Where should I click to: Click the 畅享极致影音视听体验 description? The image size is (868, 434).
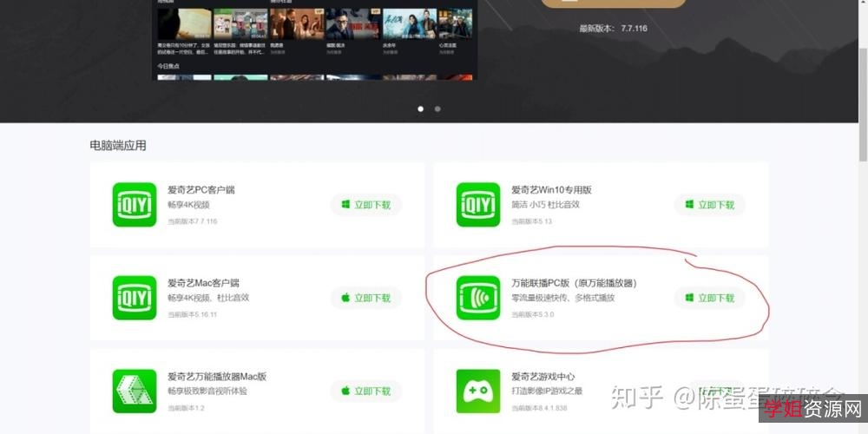click(x=207, y=391)
